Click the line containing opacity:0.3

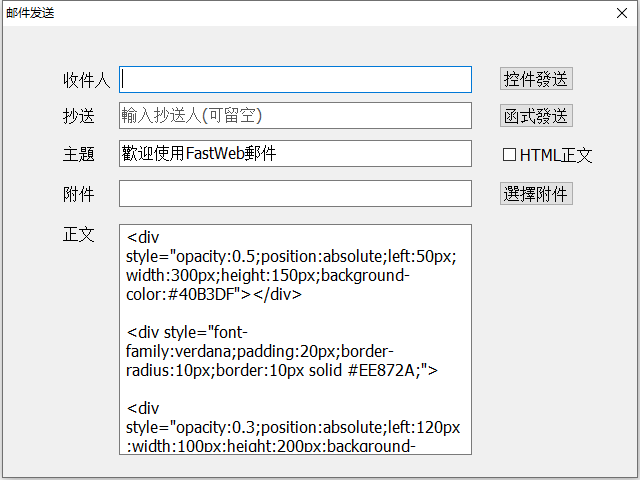(293, 427)
